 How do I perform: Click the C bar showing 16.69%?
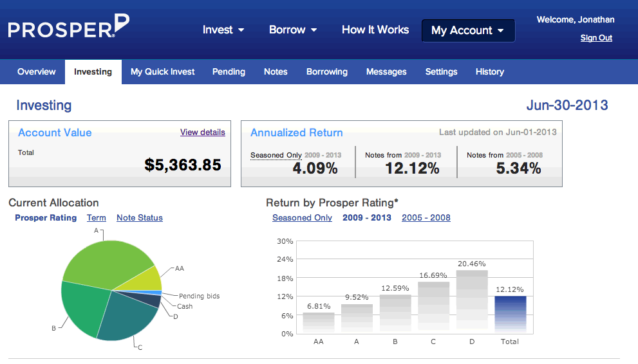point(433,307)
